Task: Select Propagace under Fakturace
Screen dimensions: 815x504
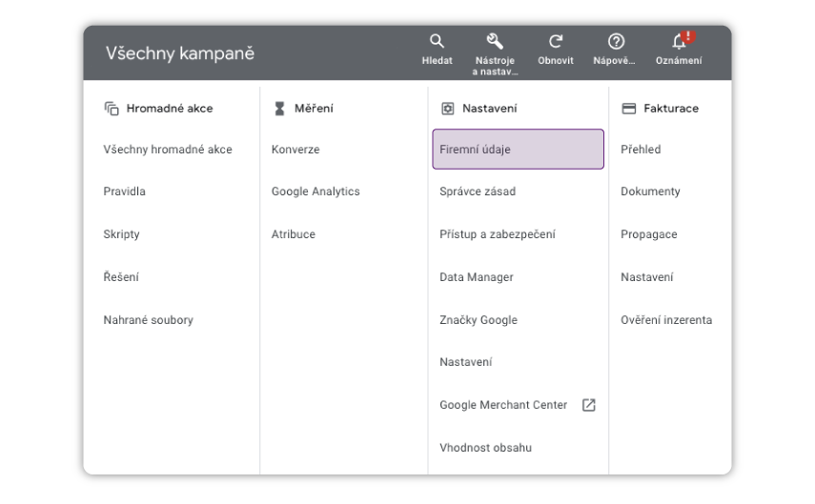Action: pos(649,234)
